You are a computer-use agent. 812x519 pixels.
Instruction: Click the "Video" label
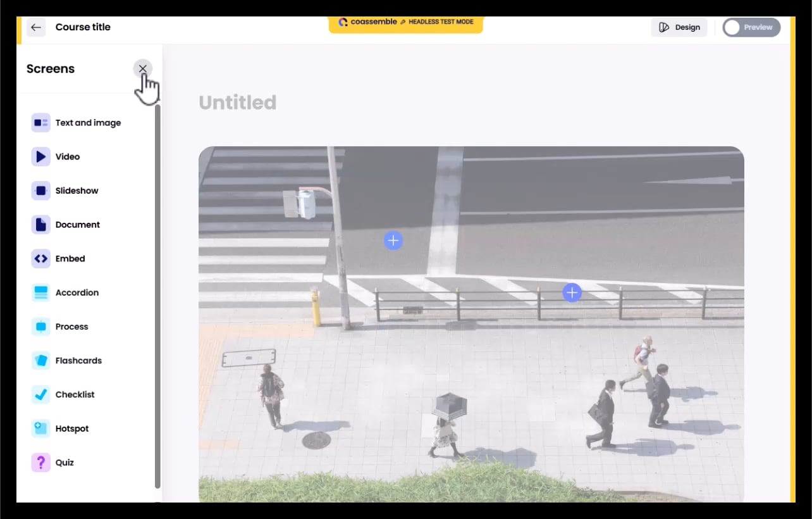(68, 156)
